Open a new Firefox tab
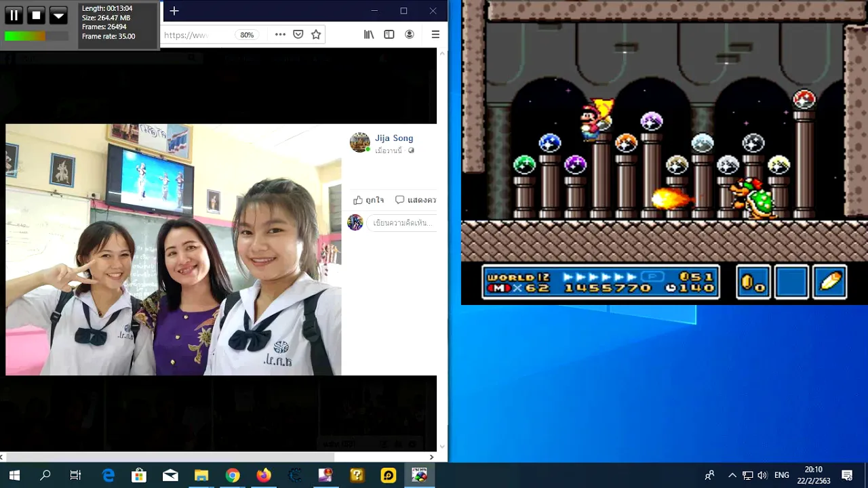 point(174,11)
